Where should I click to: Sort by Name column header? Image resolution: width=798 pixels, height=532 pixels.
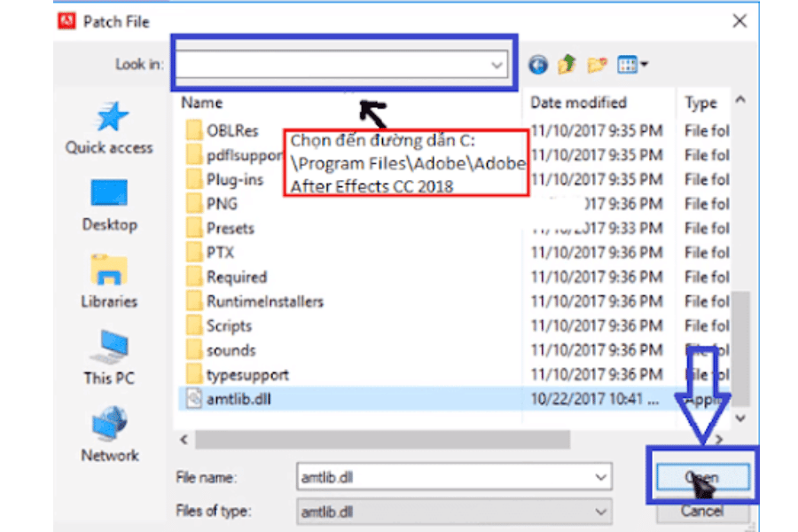(202, 103)
